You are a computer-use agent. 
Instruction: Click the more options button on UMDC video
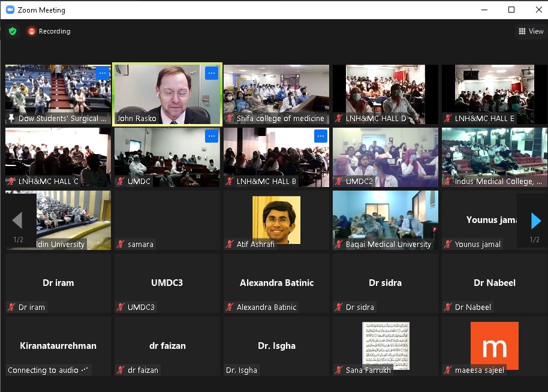pyautogui.click(x=211, y=136)
